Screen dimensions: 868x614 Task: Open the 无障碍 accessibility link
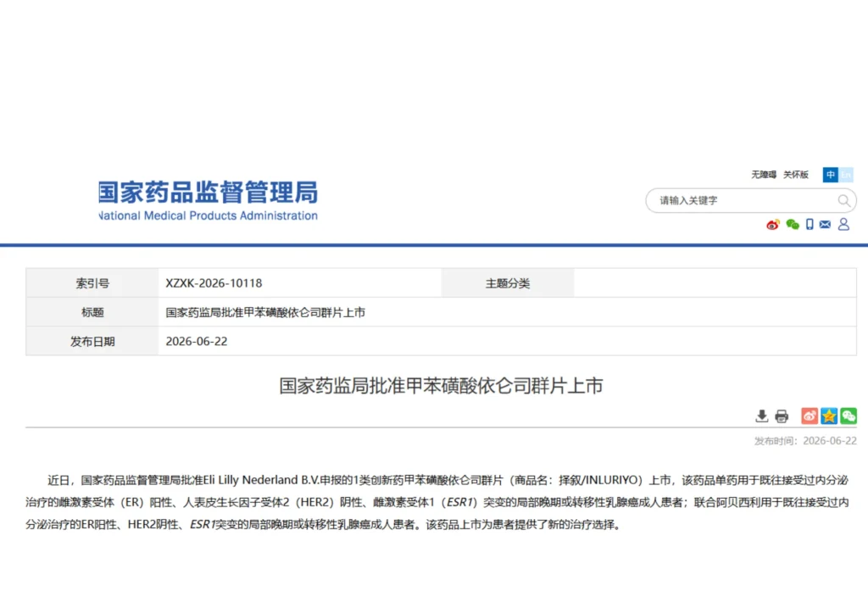point(764,175)
